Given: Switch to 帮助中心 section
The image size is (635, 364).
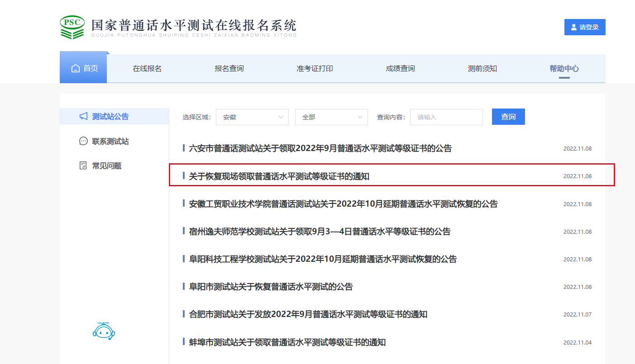Looking at the screenshot, I should point(564,69).
